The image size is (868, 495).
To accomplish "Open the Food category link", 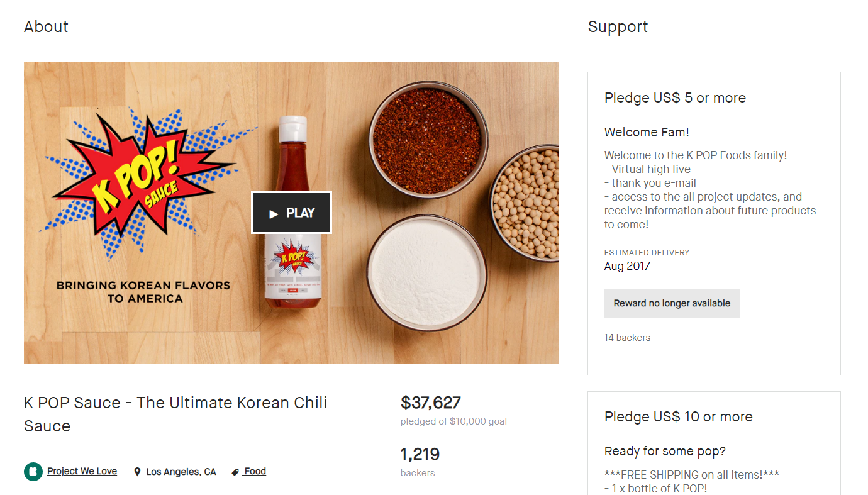I will 255,471.
